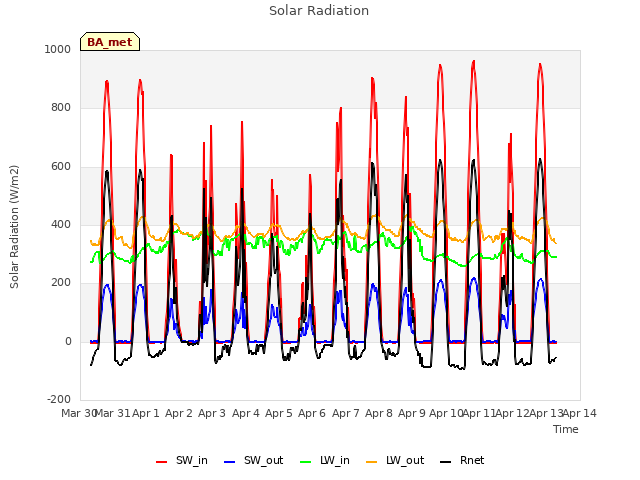Click the Apr 11 SW_in peak

pos(473,61)
